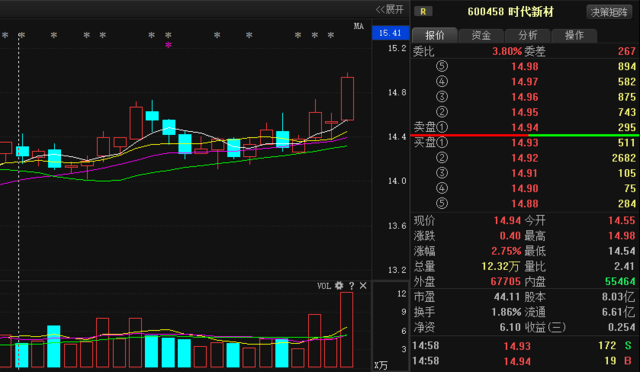Viewport: 640px width, 372px height.
Task: Click buy level 2 circled icon
Action: pos(442,158)
